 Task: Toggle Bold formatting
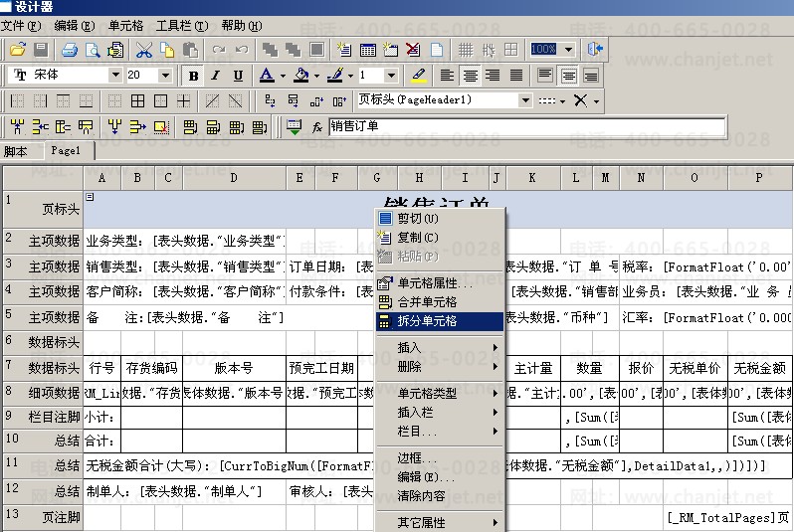[193, 76]
